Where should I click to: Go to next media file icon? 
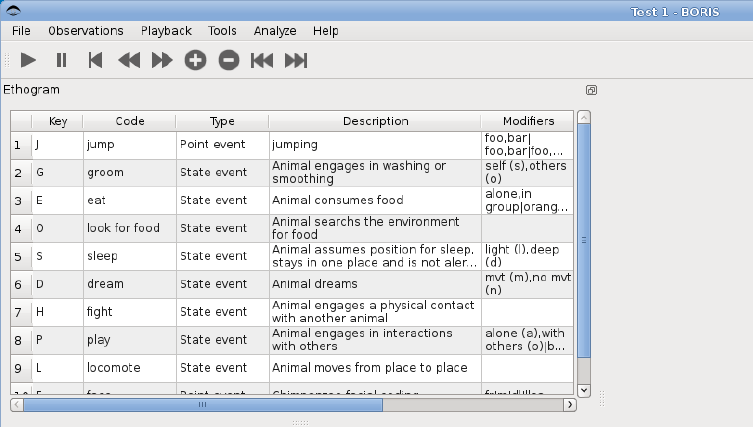296,61
